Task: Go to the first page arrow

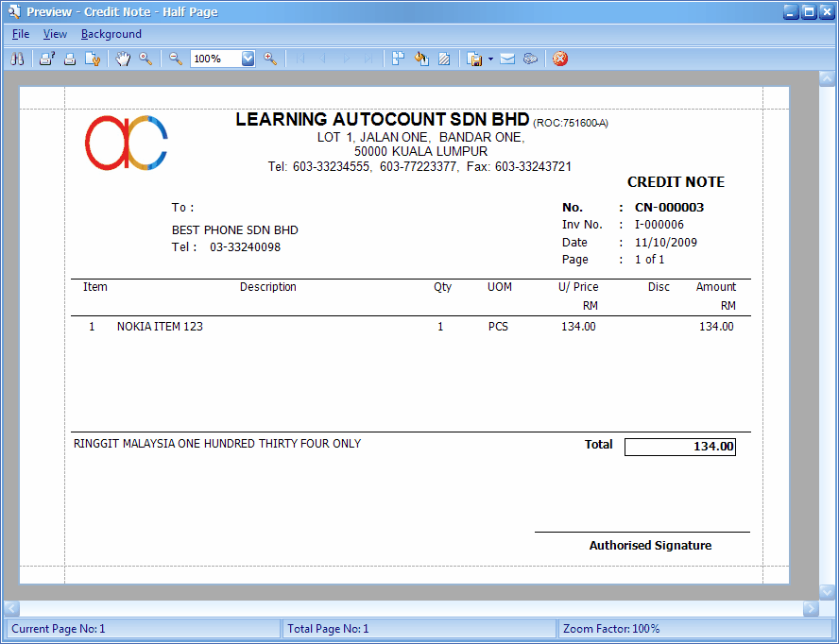Action: [300, 59]
